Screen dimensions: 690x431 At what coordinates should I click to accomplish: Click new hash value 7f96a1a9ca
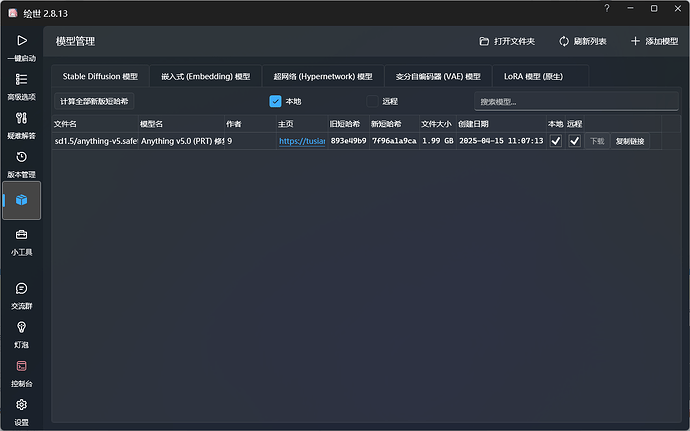click(x=394, y=141)
